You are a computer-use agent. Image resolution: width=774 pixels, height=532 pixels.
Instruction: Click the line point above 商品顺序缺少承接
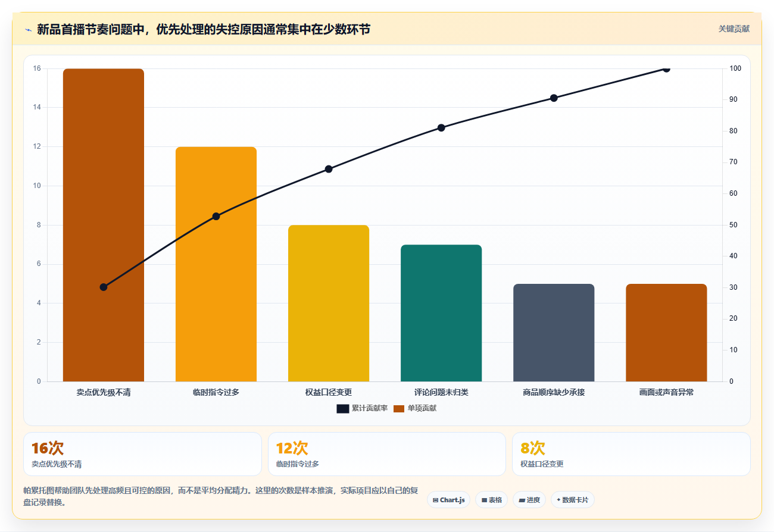click(554, 98)
